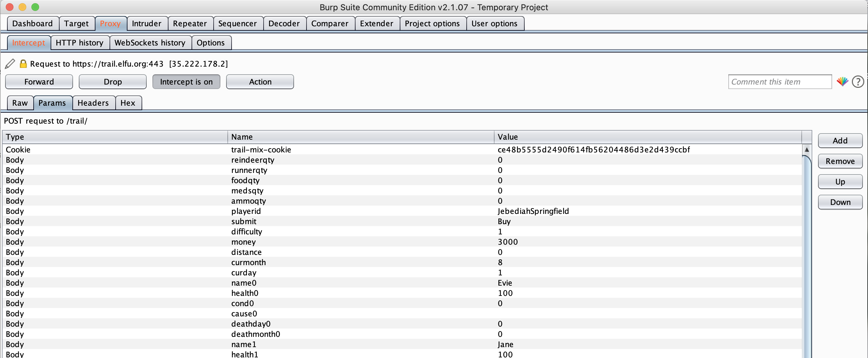Select the foodqty parameter row
Screen dimensions: 868x358
(x=402, y=181)
